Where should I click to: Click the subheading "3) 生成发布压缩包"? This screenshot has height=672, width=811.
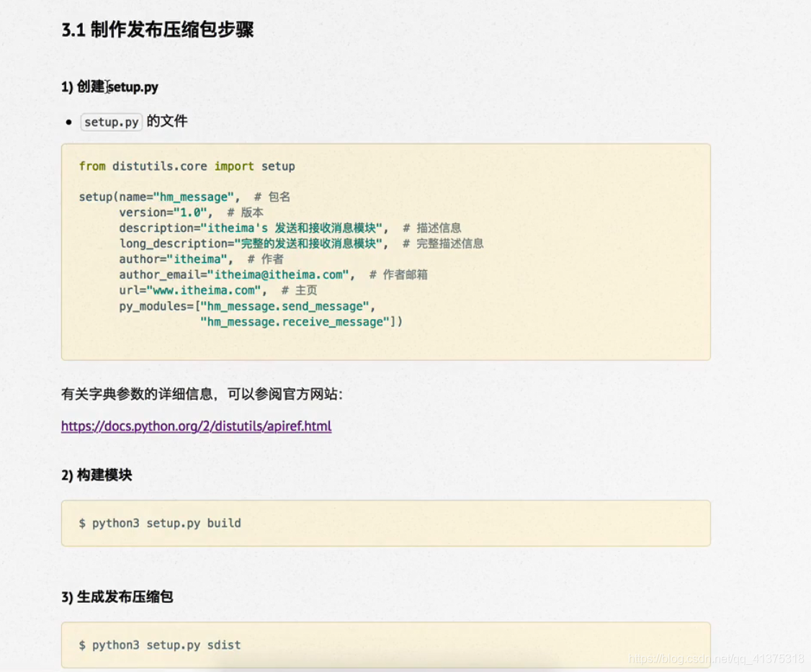117,597
